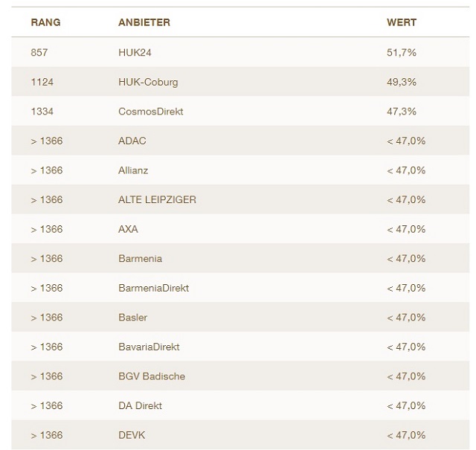Click the 47,3% value for CosmosDirekt
Screen dimensions: 476x450
tap(402, 112)
